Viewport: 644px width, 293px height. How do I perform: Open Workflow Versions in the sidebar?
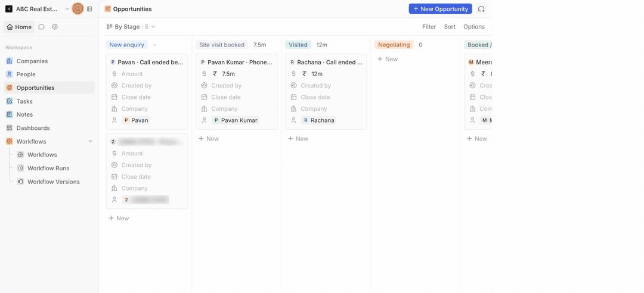(x=55, y=182)
